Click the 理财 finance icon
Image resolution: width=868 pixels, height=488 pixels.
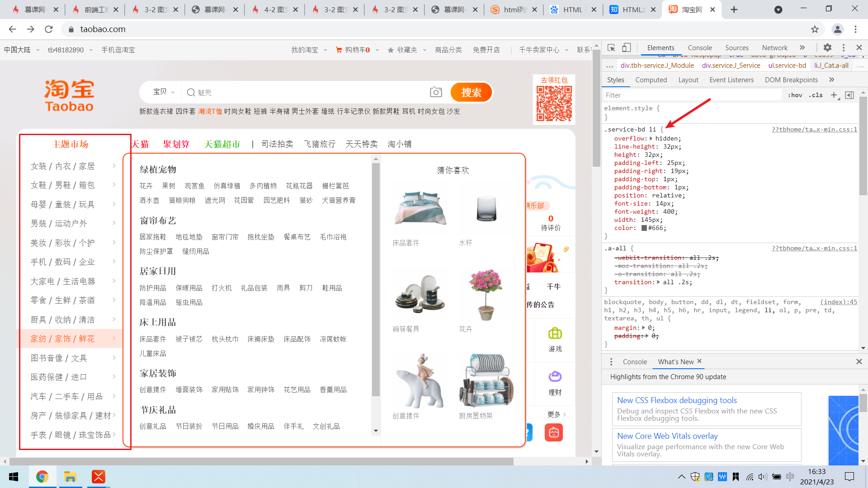tap(555, 377)
